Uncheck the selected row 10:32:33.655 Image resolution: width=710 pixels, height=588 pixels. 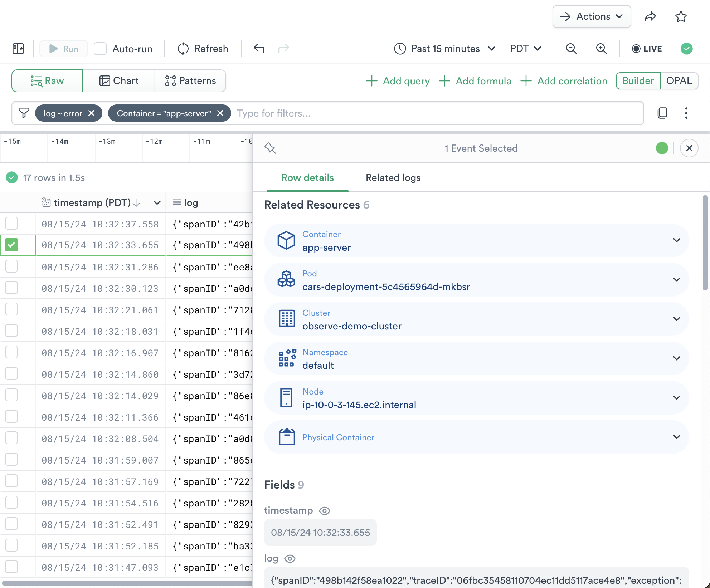pyautogui.click(x=11, y=245)
